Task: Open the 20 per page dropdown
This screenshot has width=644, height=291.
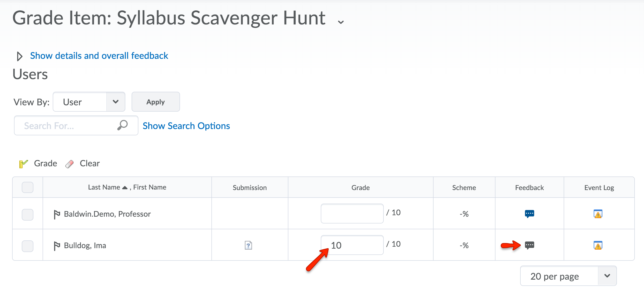Action: (x=568, y=276)
